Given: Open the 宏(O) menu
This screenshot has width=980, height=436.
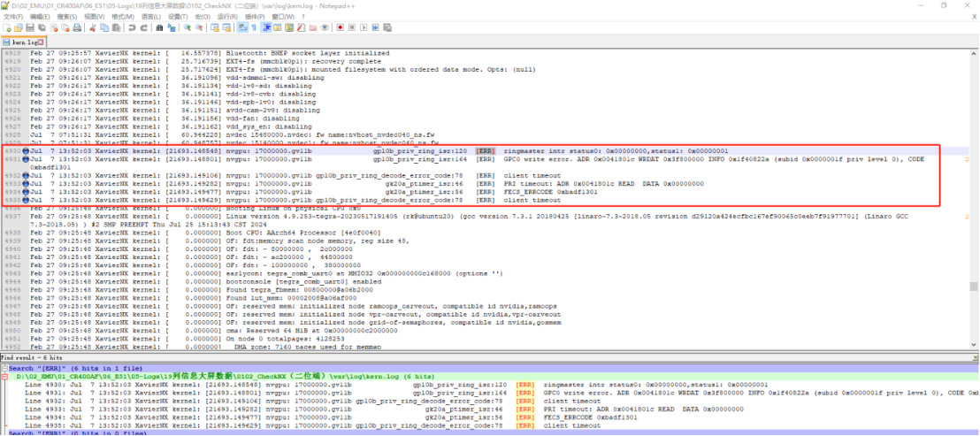Looking at the screenshot, I should [x=203, y=16].
